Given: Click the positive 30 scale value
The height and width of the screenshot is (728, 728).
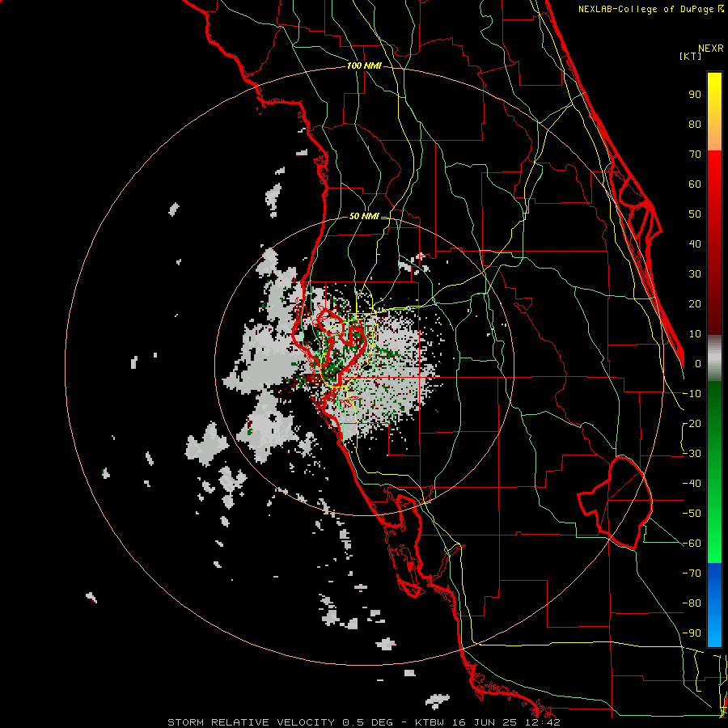Looking at the screenshot, I should 695,274.
